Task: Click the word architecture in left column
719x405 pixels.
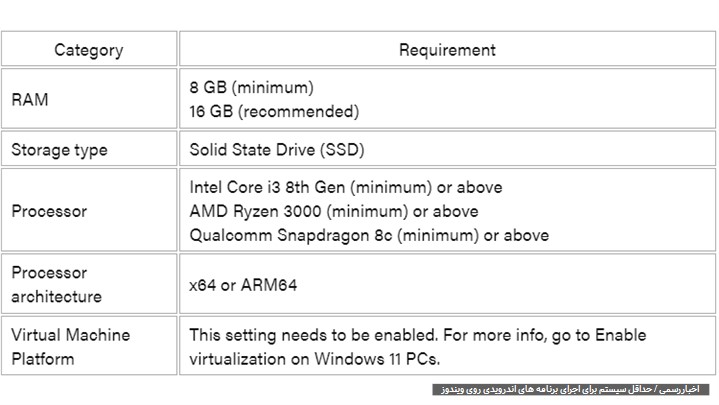Action: pos(56,296)
